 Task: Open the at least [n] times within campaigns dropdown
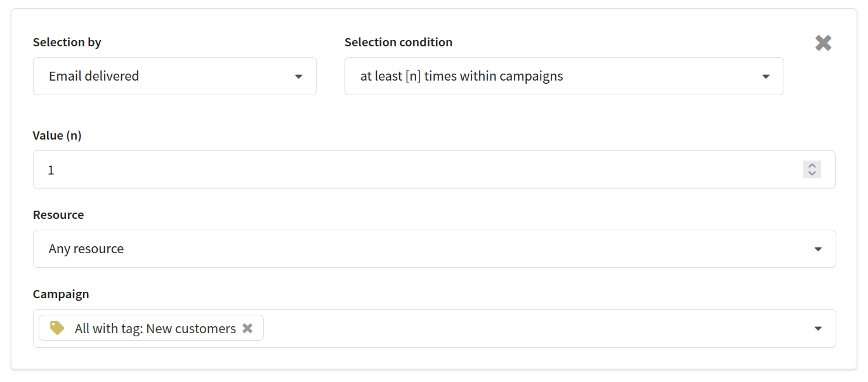tap(564, 76)
